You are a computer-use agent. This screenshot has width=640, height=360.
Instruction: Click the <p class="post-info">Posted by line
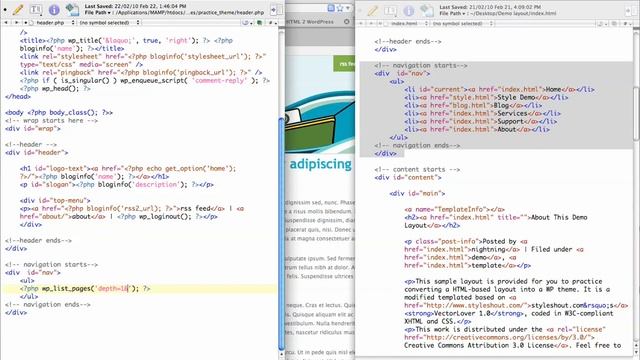click(466, 242)
